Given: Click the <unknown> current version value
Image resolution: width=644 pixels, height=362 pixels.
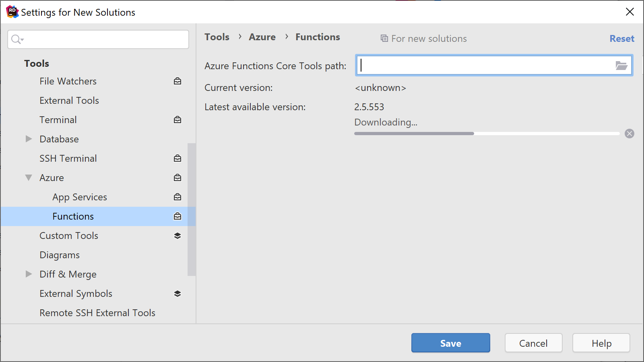Looking at the screenshot, I should [380, 88].
